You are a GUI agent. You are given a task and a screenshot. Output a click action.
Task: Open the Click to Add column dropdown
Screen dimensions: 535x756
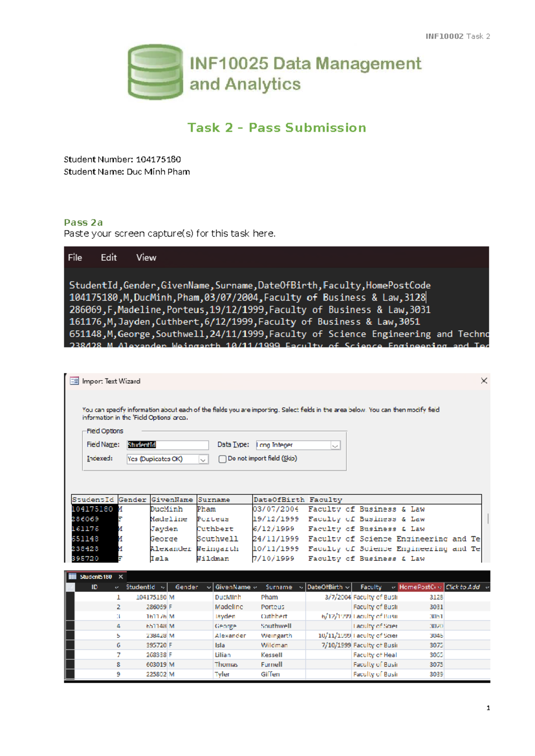click(487, 588)
